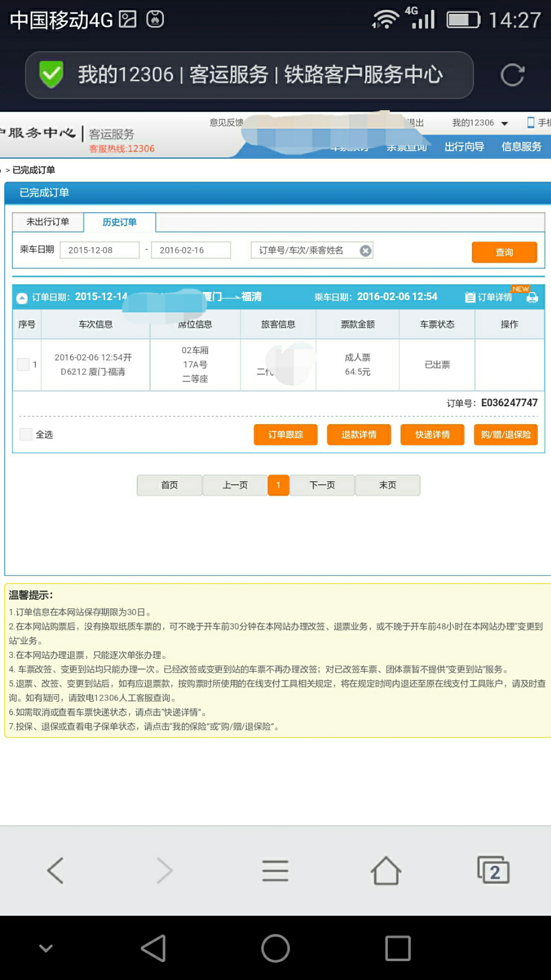
Task: Select the 历史订单 tab
Action: pos(119,222)
